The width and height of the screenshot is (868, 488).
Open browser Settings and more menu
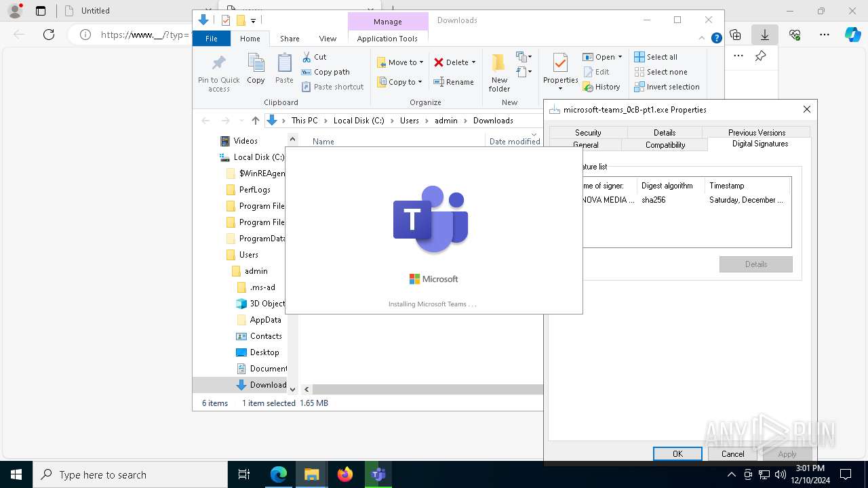[x=824, y=35]
